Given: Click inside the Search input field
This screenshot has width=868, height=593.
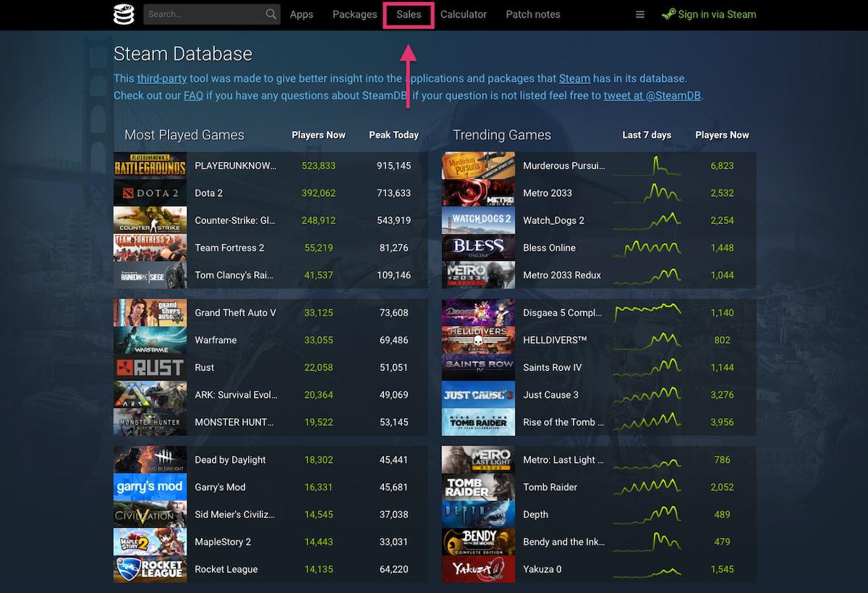Looking at the screenshot, I should (x=203, y=14).
